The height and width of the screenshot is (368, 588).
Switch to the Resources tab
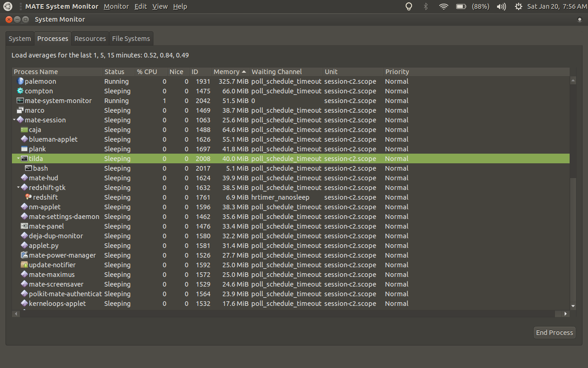coord(90,39)
